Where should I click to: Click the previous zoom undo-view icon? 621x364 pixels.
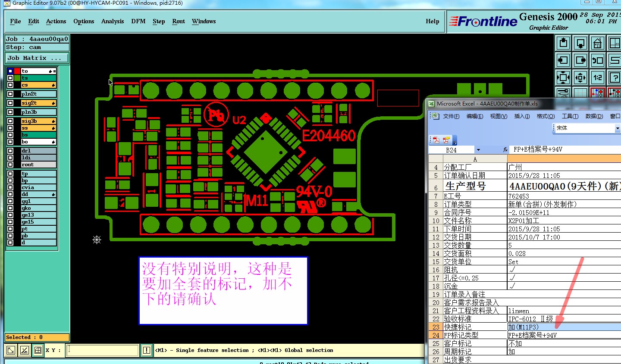[598, 60]
